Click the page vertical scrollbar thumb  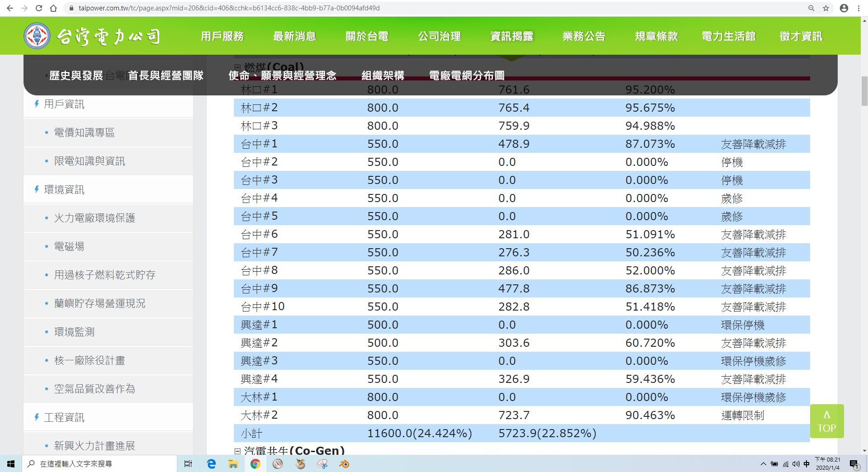(x=864, y=91)
